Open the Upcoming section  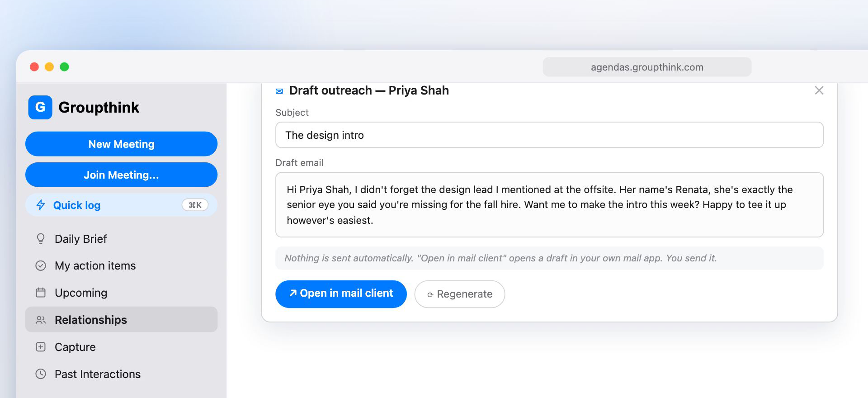pyautogui.click(x=121, y=293)
